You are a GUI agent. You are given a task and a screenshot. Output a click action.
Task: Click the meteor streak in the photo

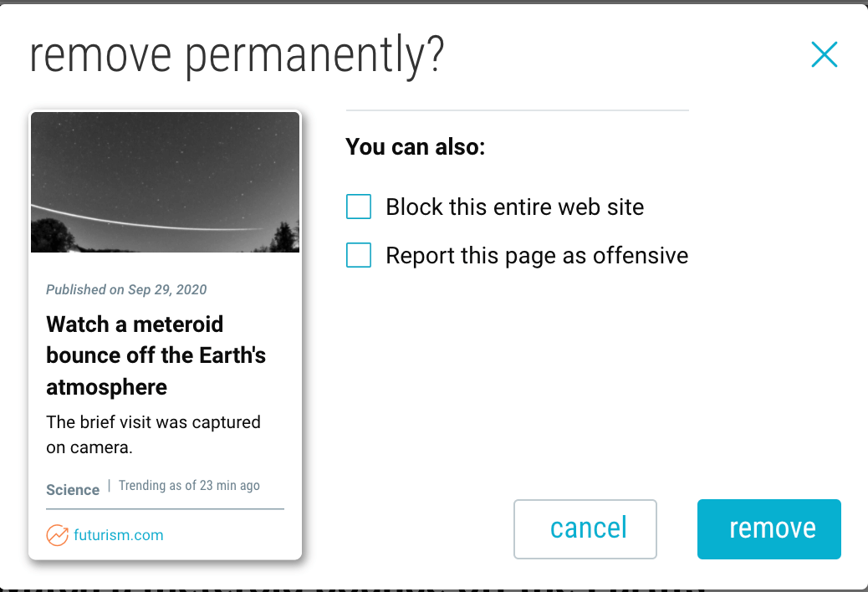tap(146, 220)
